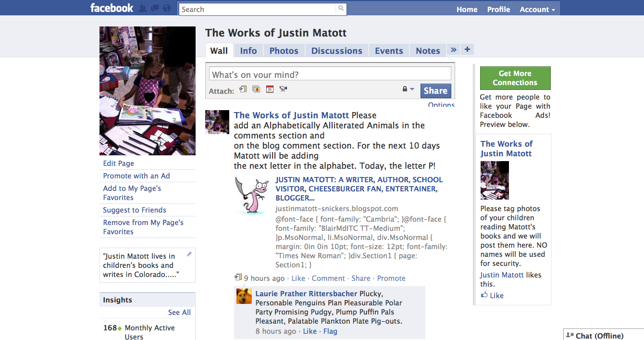Switch to the Info tab

pyautogui.click(x=248, y=50)
